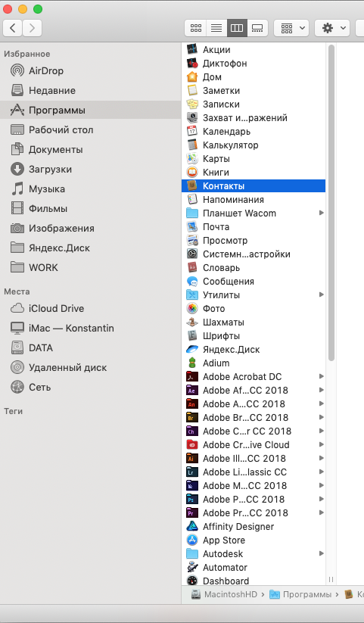The height and width of the screenshot is (623, 364).
Task: Open Изображения in the sidebar
Action: pos(91,228)
